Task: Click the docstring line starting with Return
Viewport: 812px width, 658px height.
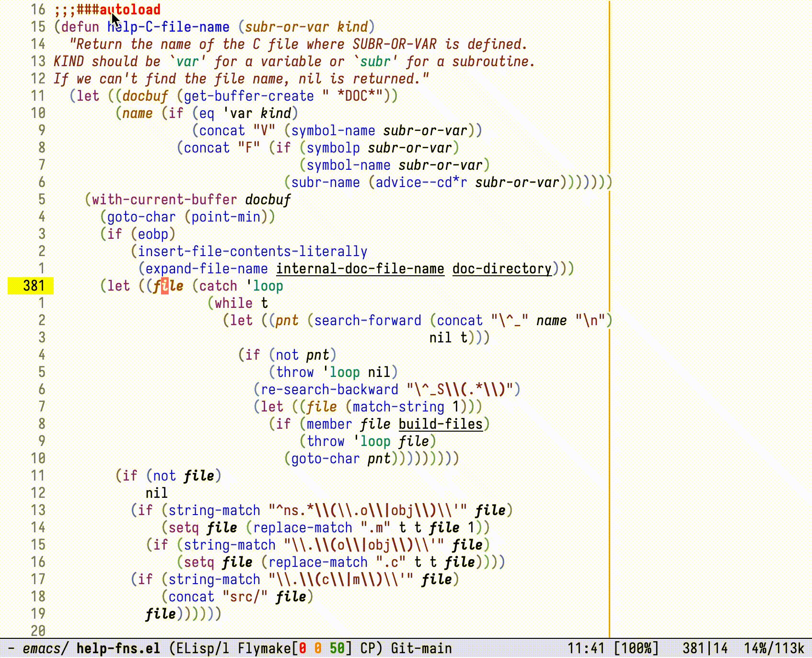Action: coord(298,44)
